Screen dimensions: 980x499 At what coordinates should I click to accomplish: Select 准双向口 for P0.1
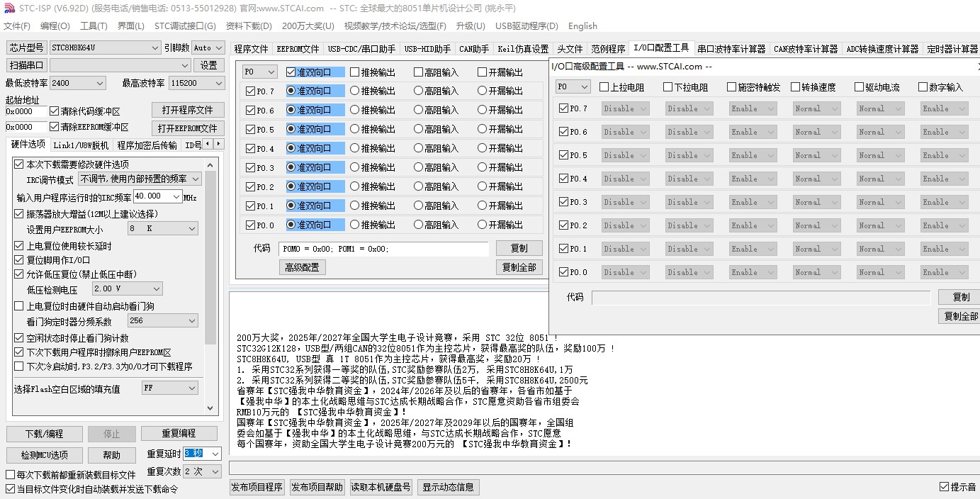(x=315, y=206)
